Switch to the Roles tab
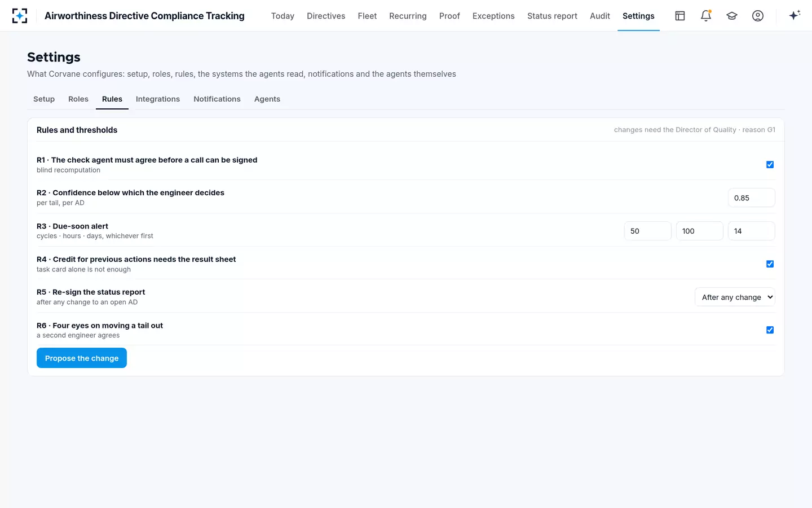This screenshot has height=508, width=812. tap(78, 99)
